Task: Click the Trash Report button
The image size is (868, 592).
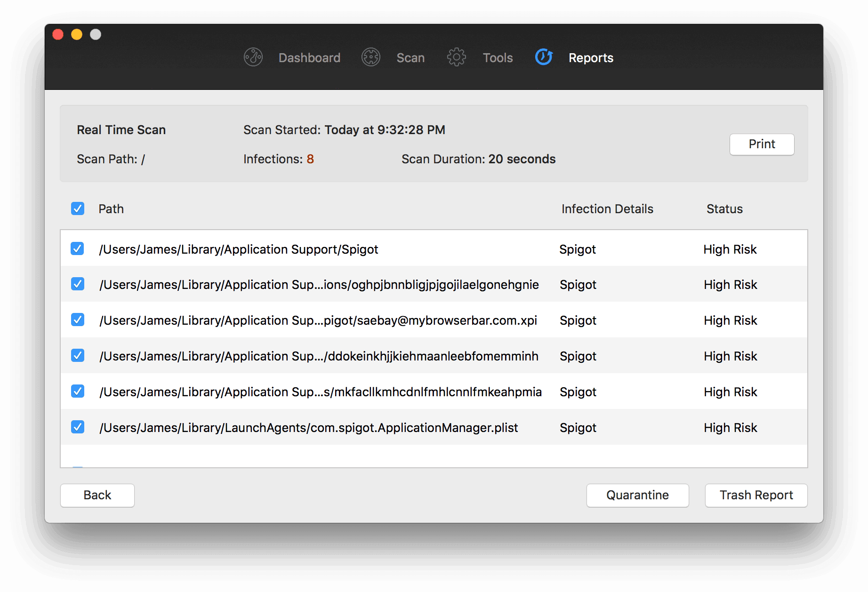Action: [x=755, y=495]
